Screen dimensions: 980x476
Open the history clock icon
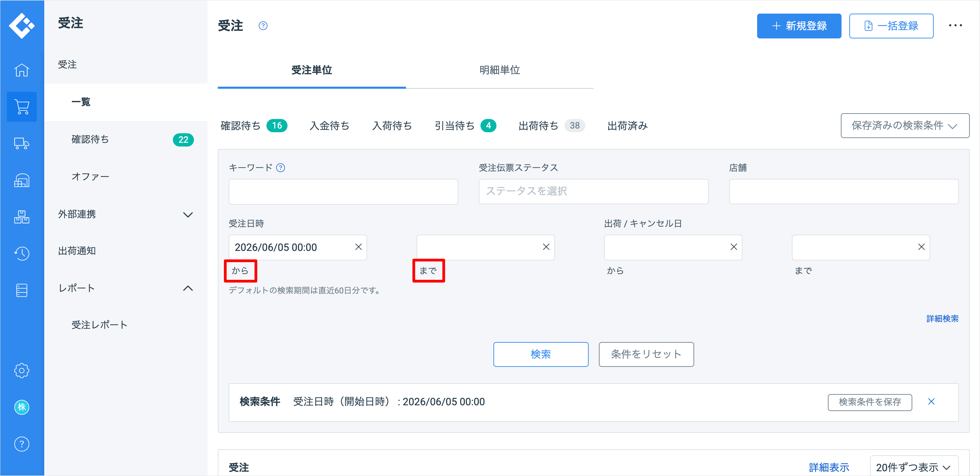(22, 254)
